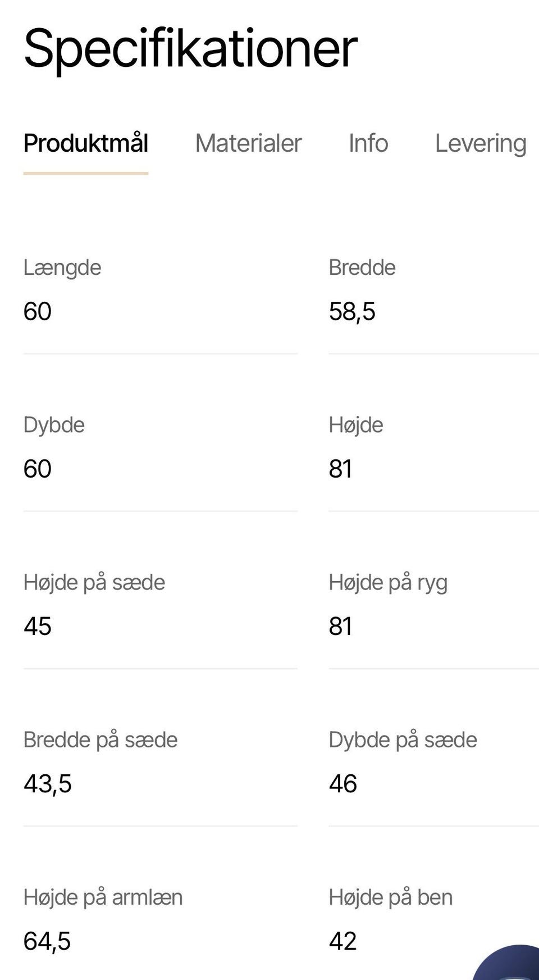Select the Dybde på sæde value 46

tap(343, 783)
